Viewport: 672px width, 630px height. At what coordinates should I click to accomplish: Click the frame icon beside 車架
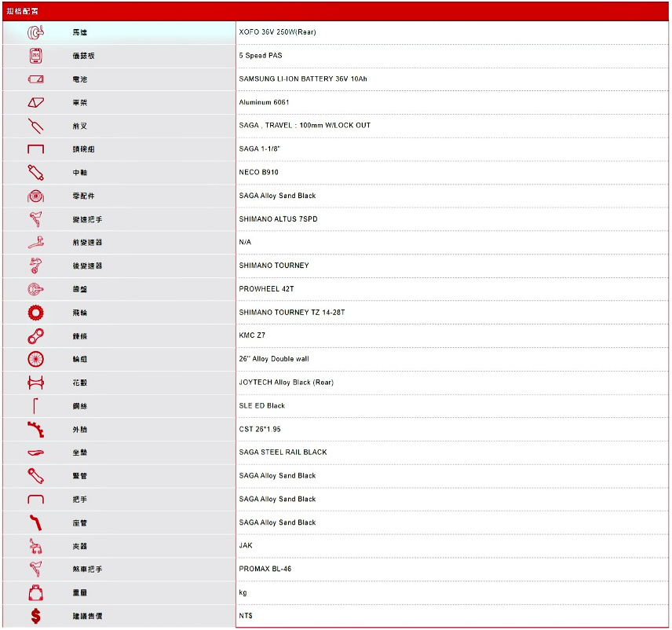(x=35, y=102)
